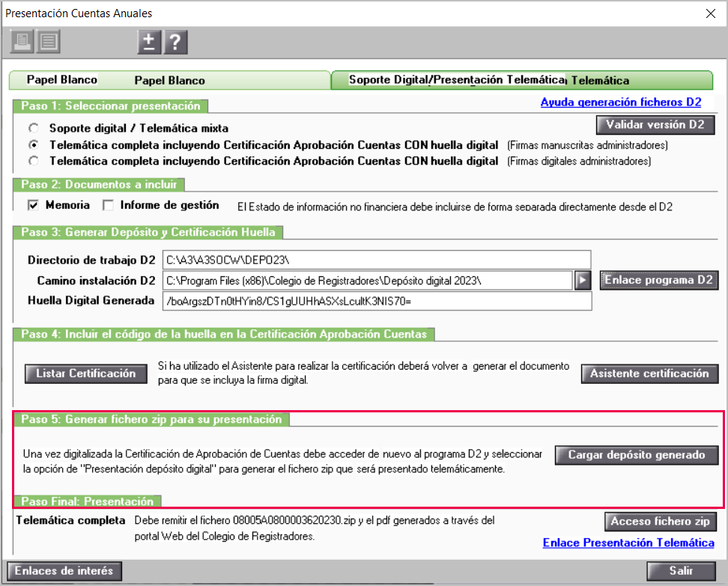Screen dimensions: 728x586
Task: Click the Cargar depósito generado button
Action: click(x=636, y=455)
